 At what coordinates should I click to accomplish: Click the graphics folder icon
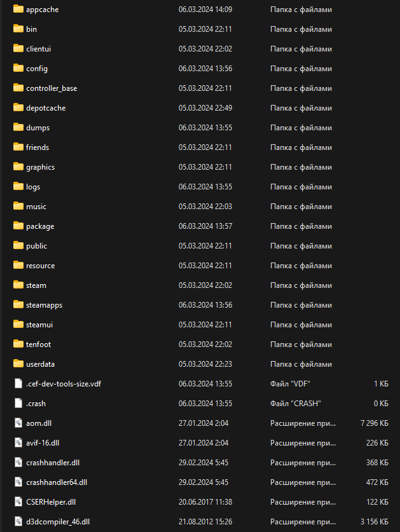tap(18, 167)
